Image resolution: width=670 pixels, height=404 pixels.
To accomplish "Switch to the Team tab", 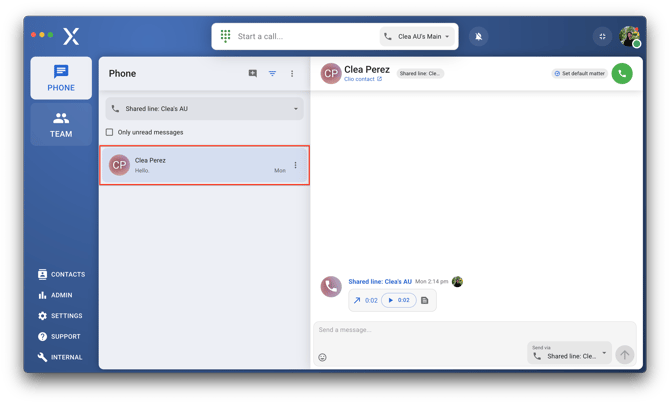I will (61, 125).
